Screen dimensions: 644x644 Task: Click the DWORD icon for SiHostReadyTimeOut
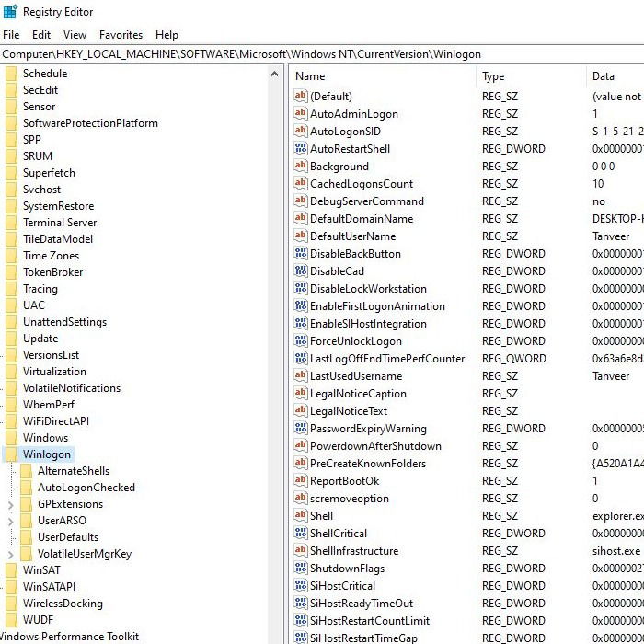click(301, 603)
